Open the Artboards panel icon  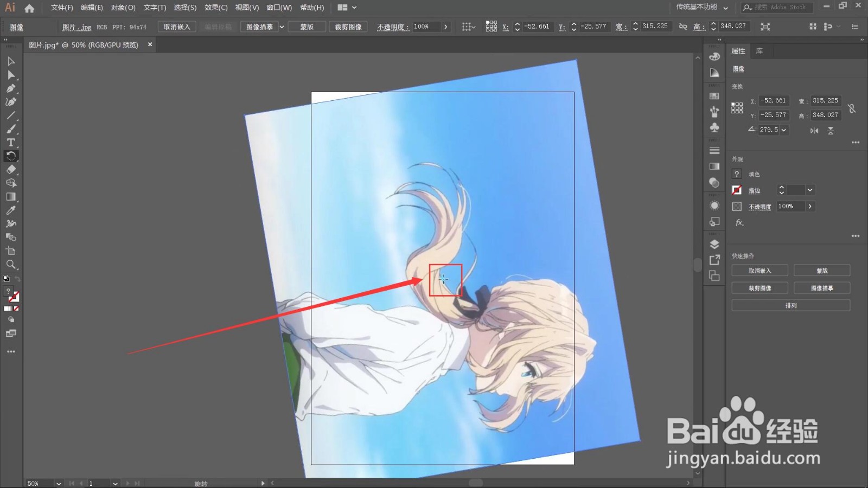pyautogui.click(x=714, y=276)
